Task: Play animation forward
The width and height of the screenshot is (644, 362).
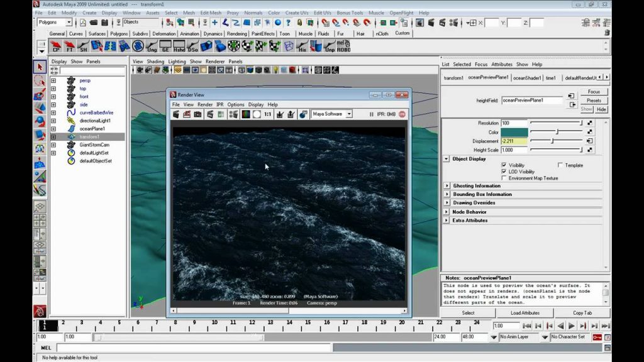Action: click(572, 326)
